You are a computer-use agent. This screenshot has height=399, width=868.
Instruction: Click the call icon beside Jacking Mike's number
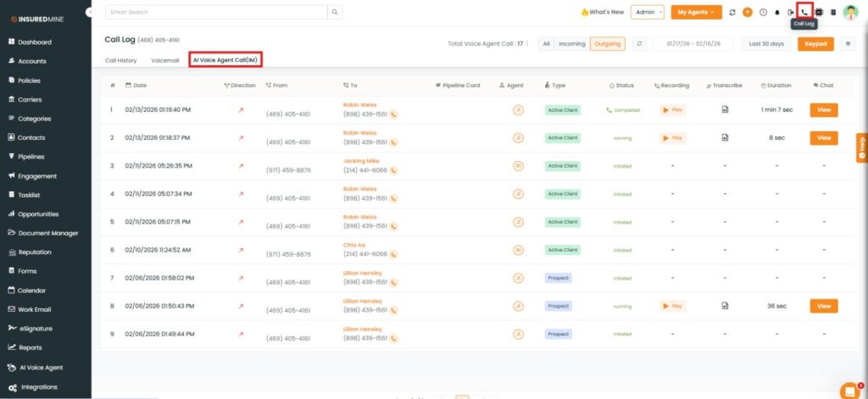pos(393,170)
